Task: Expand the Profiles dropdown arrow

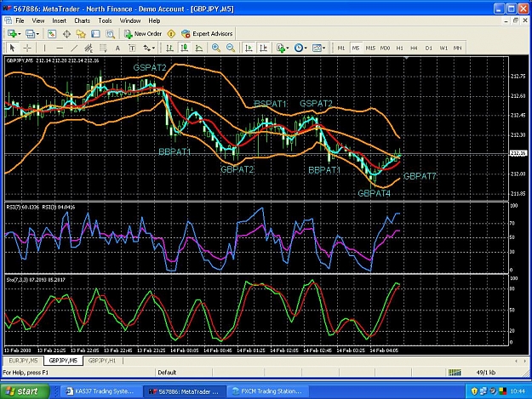Action: click(x=37, y=34)
